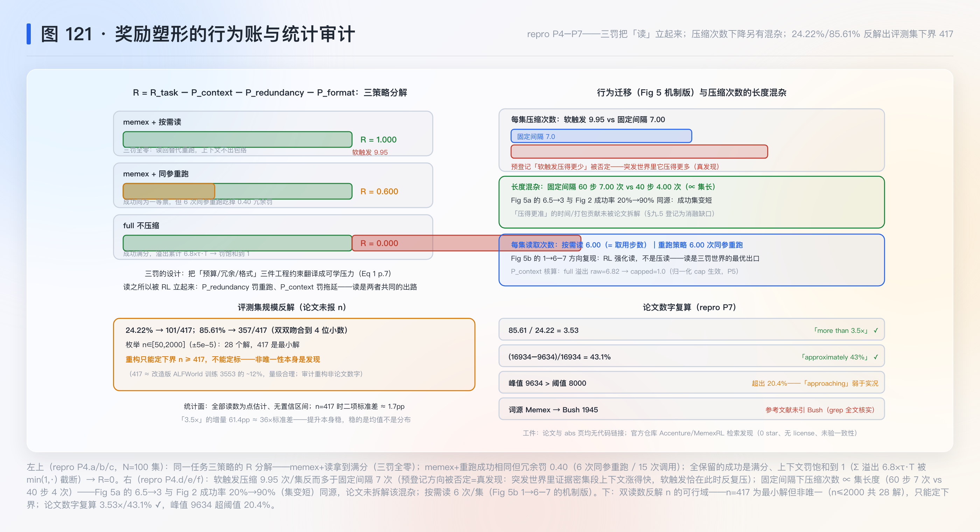980x532 pixels.
Task: Click the orange tag 超出 20.4%——「approaching」弱于实况
Action: pos(815,383)
